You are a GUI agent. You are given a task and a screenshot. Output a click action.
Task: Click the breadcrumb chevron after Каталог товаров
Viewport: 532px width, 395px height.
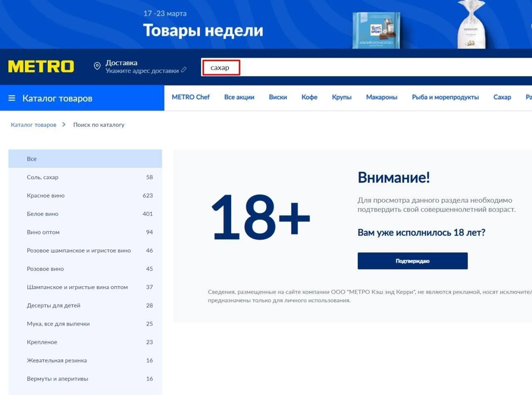point(64,125)
